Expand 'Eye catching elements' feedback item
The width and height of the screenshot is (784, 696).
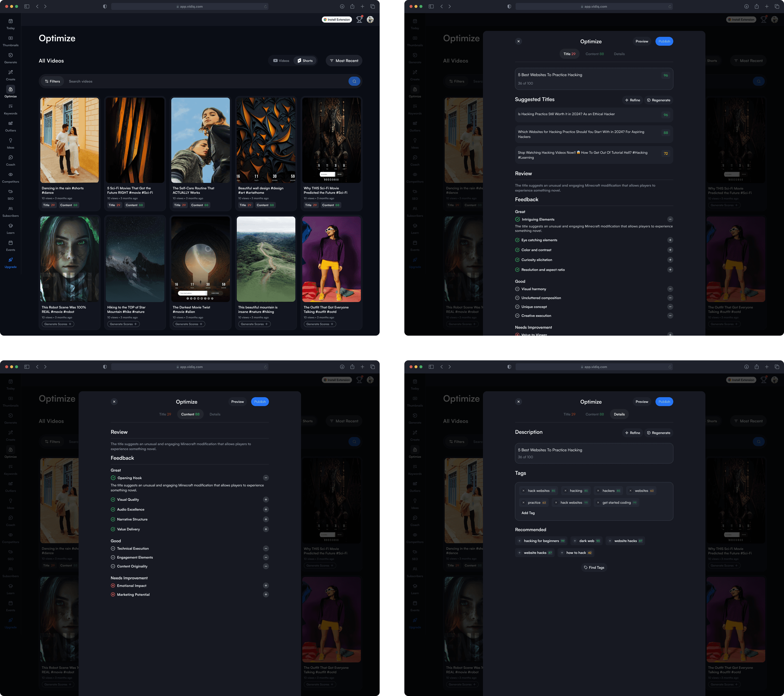pyautogui.click(x=670, y=240)
